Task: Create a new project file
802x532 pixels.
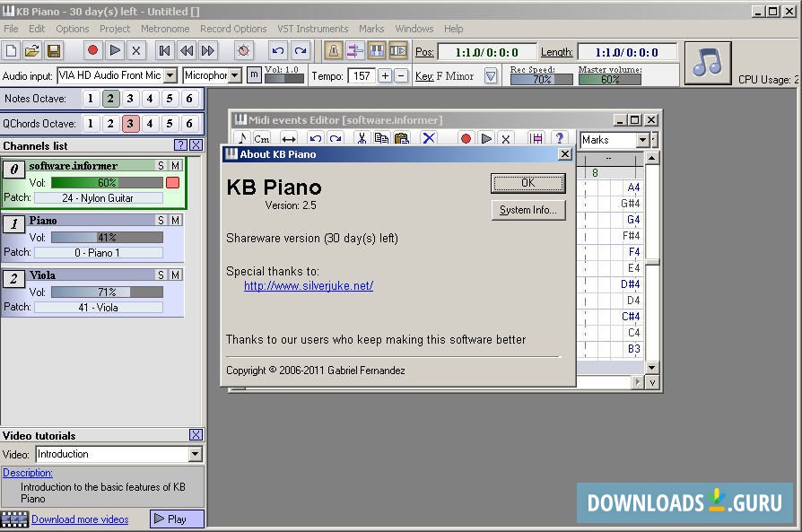Action: pyautogui.click(x=11, y=50)
